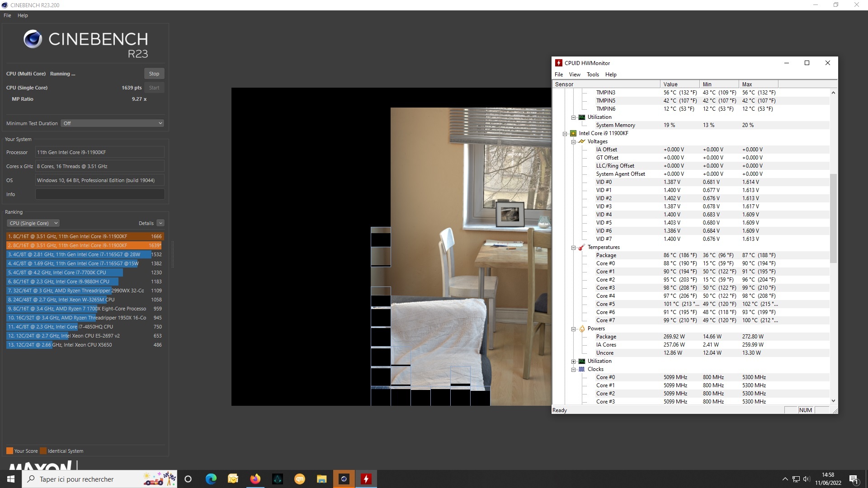868x488 pixels.
Task: Click the Intel Core i9 chip icon
Action: point(573,133)
